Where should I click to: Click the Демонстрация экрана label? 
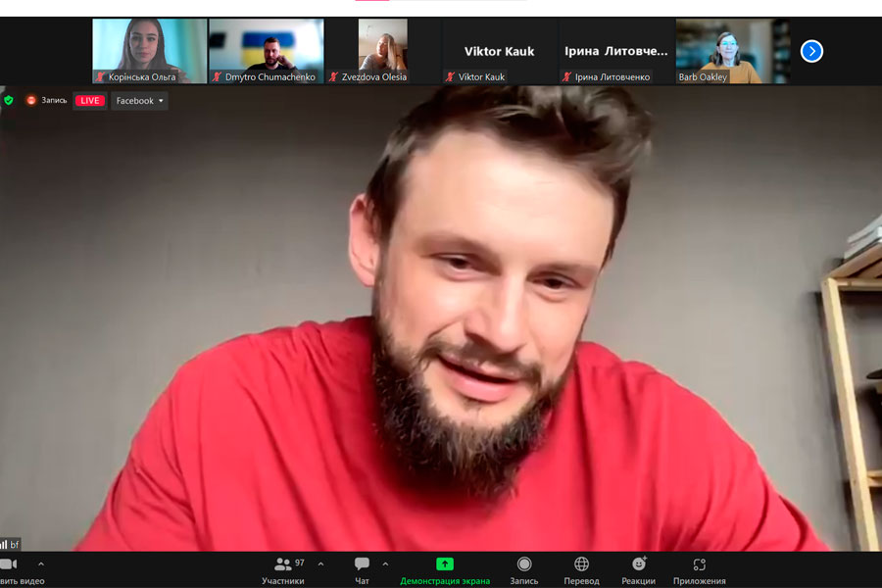click(x=445, y=581)
